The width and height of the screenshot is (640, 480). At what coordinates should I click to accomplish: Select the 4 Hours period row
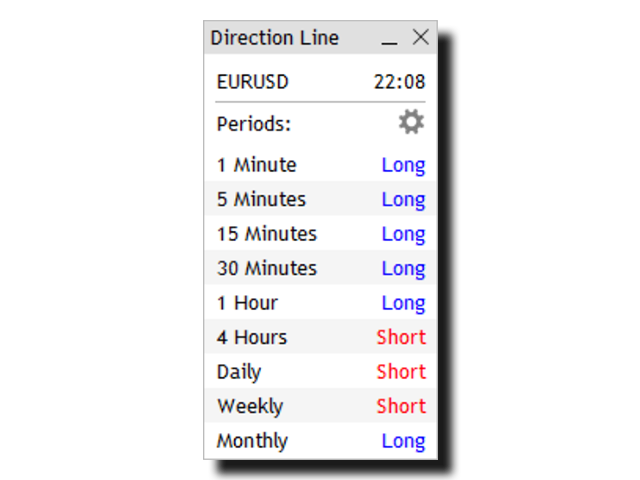[x=321, y=337]
